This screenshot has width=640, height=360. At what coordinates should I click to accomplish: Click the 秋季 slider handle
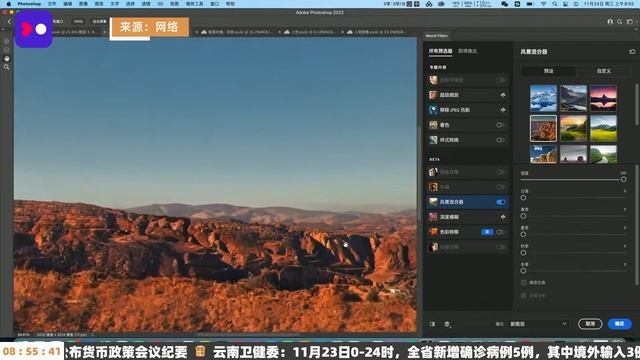(523, 253)
